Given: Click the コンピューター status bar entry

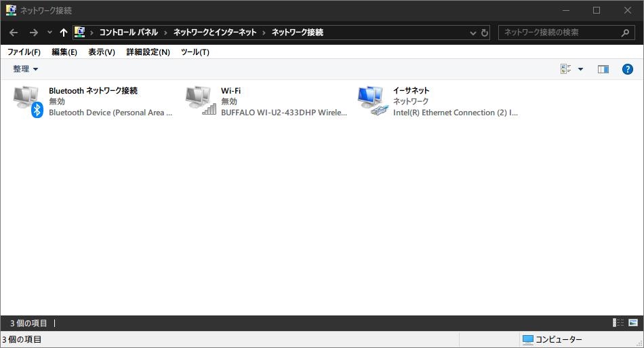Looking at the screenshot, I should pyautogui.click(x=552, y=339).
